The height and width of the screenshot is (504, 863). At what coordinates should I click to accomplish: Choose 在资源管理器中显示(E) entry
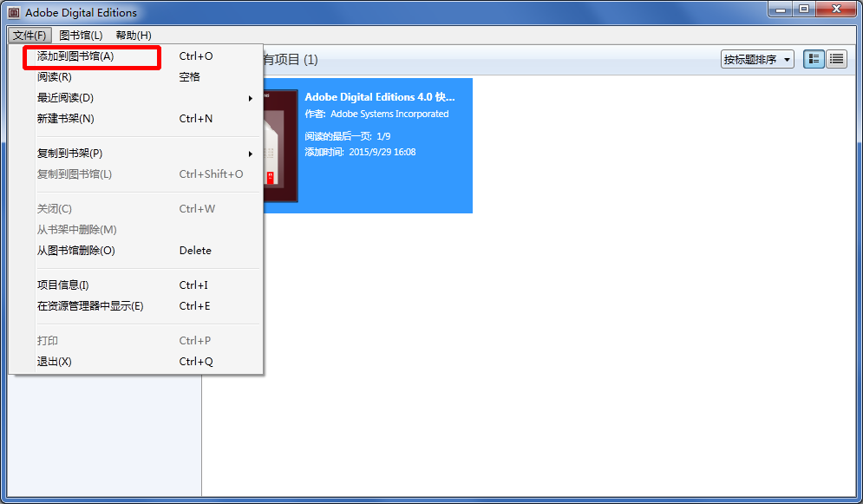(x=136, y=306)
